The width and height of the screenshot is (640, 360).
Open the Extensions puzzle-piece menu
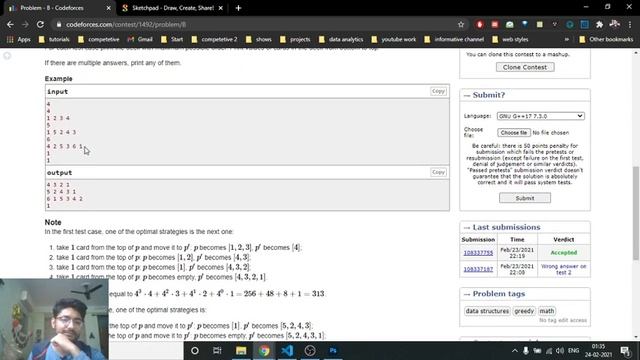[x=599, y=24]
